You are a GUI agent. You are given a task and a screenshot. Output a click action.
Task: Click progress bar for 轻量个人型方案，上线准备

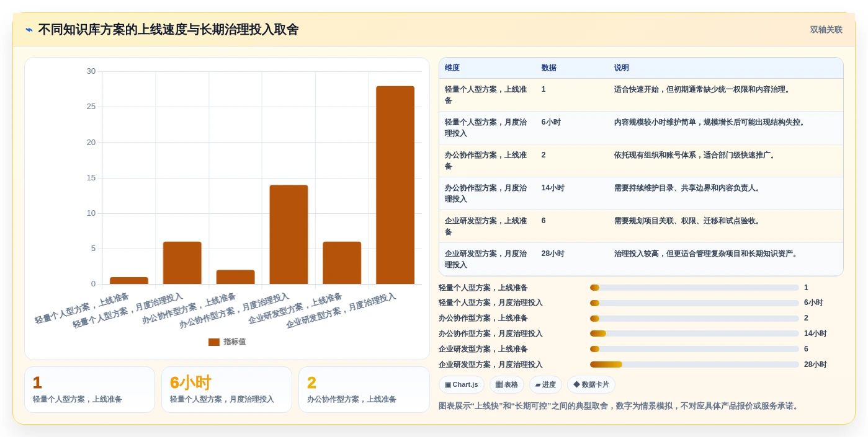click(x=694, y=288)
